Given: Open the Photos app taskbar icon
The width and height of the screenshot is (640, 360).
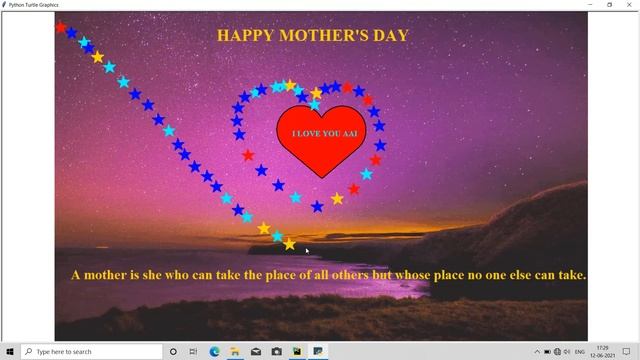Looking at the screenshot, I should point(297,351).
